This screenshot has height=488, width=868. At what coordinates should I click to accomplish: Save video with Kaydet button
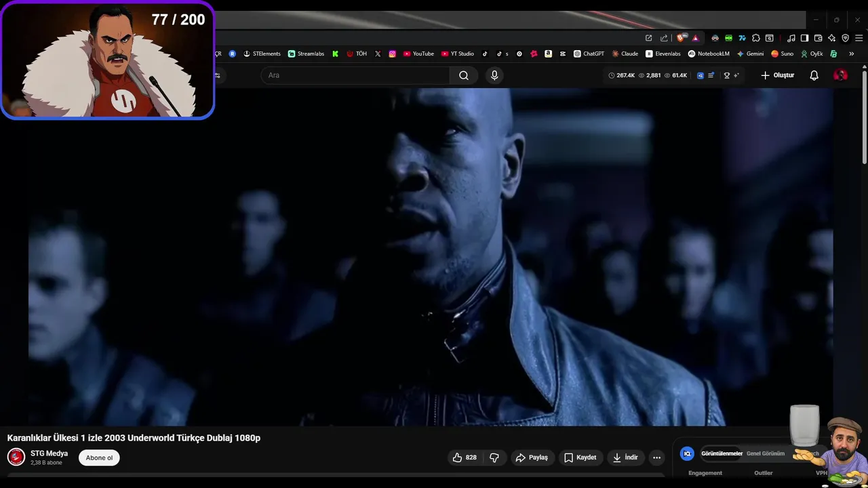coord(580,457)
